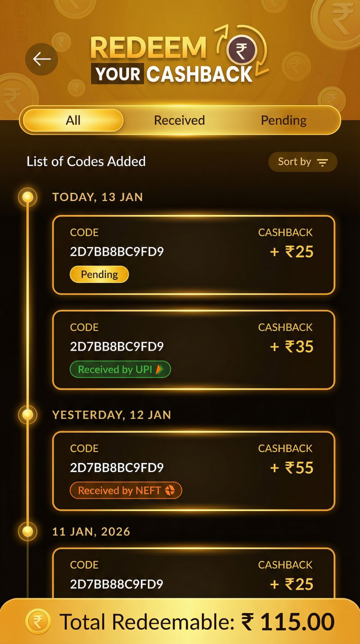Click the gold rupee coin beside Total Redeemable

(38, 622)
